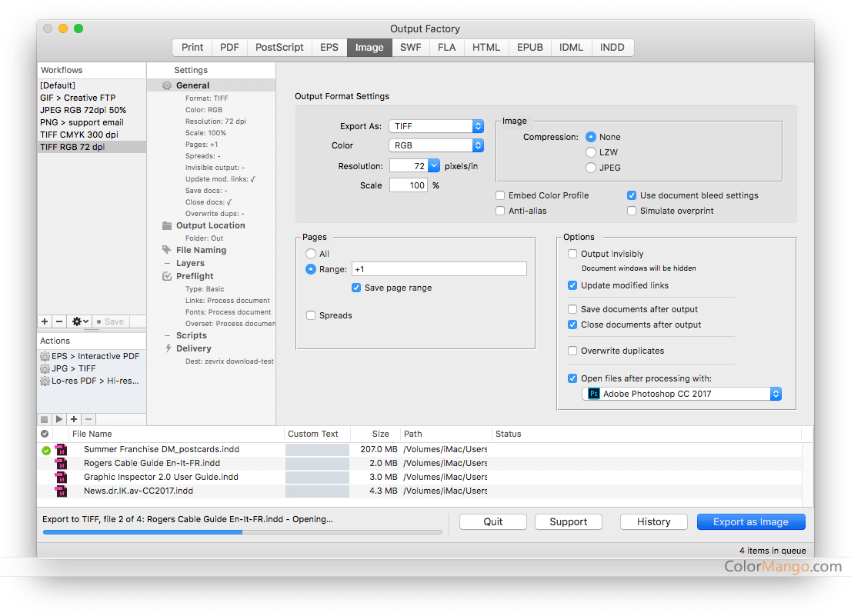This screenshot has width=851, height=616.
Task: Uncheck Use document bleed settings
Action: [x=632, y=195]
